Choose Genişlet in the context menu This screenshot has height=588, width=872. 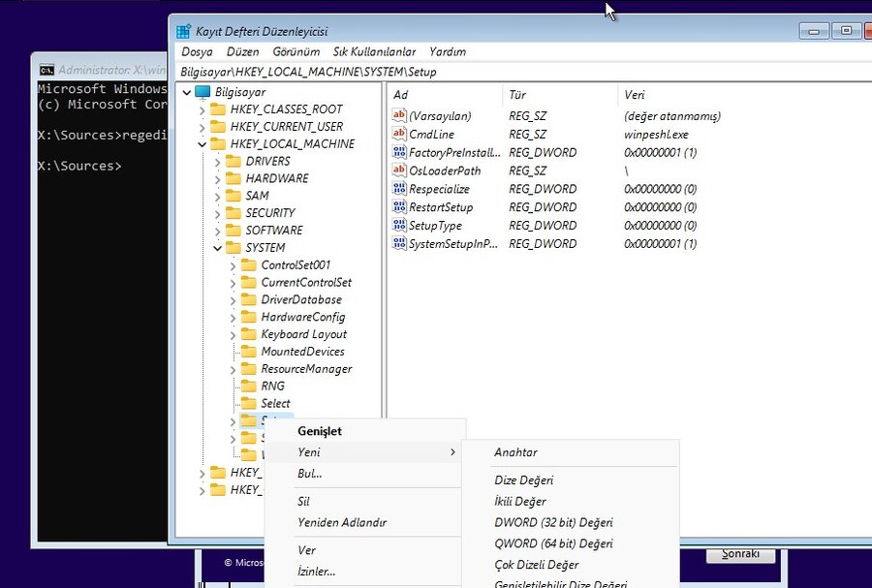[x=364, y=431]
